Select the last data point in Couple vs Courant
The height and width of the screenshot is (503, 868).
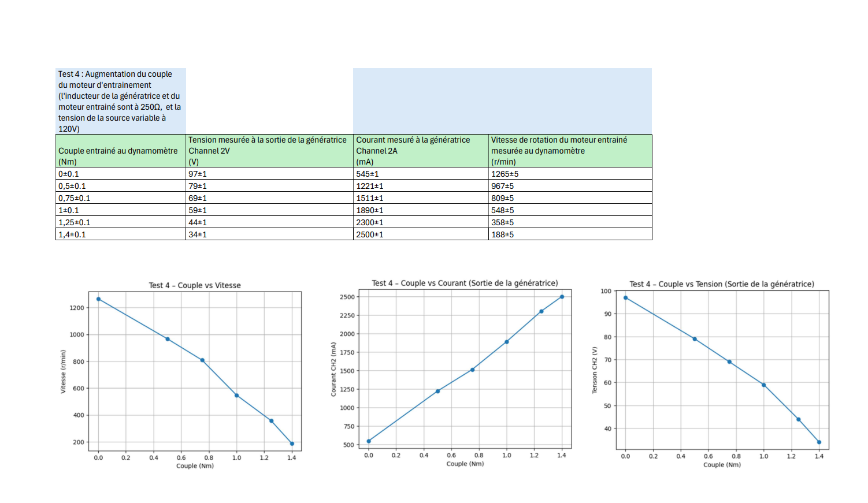pos(562,297)
